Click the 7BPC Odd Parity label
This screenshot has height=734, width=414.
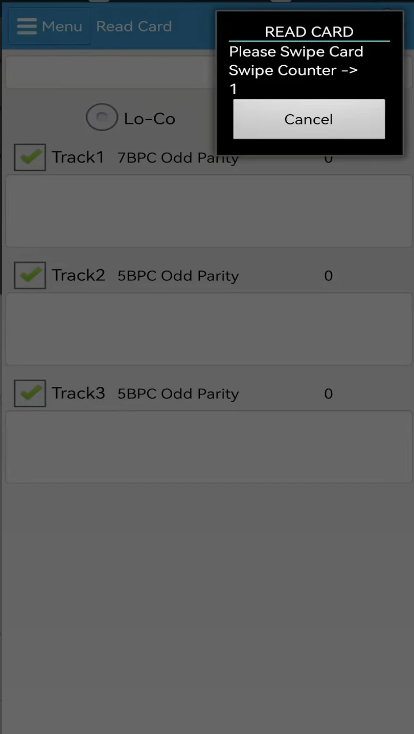coord(178,158)
